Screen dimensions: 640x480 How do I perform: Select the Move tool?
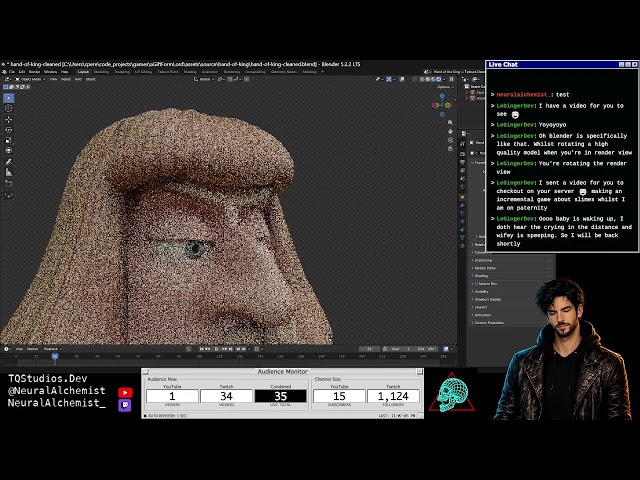(9, 119)
